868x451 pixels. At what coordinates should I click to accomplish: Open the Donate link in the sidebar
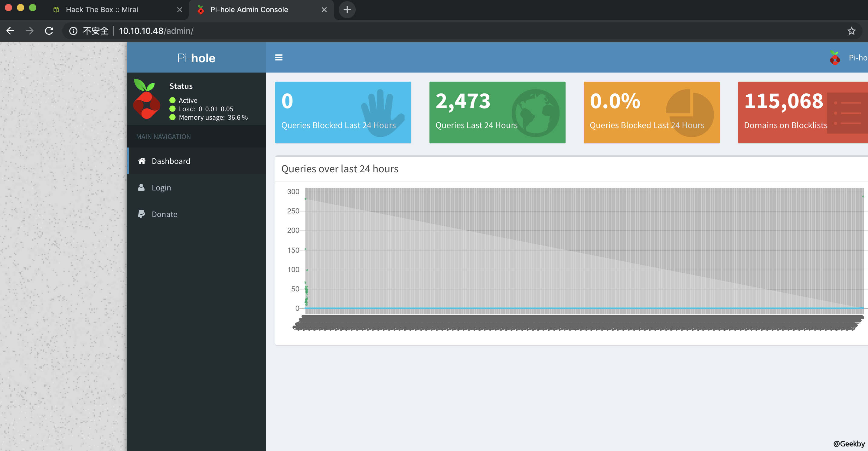[x=165, y=214]
